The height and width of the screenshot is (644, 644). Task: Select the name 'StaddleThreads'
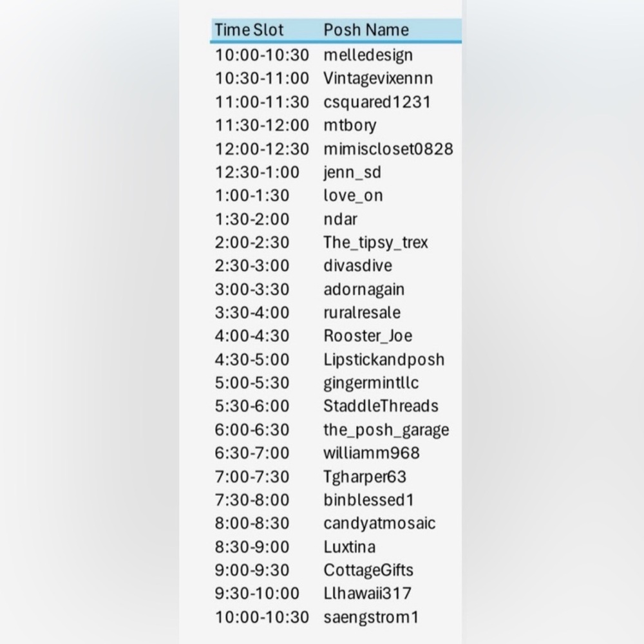(381, 406)
